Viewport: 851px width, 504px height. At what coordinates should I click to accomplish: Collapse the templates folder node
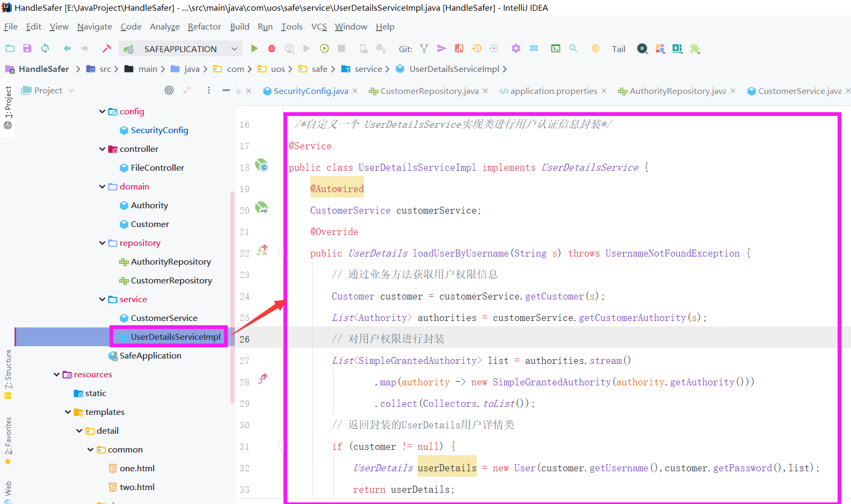[68, 412]
